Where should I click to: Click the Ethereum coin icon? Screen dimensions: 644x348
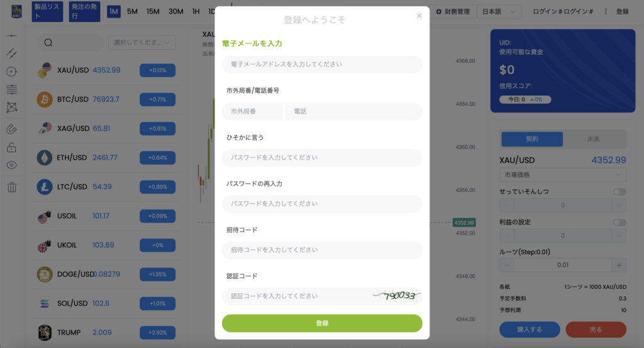[x=45, y=158]
